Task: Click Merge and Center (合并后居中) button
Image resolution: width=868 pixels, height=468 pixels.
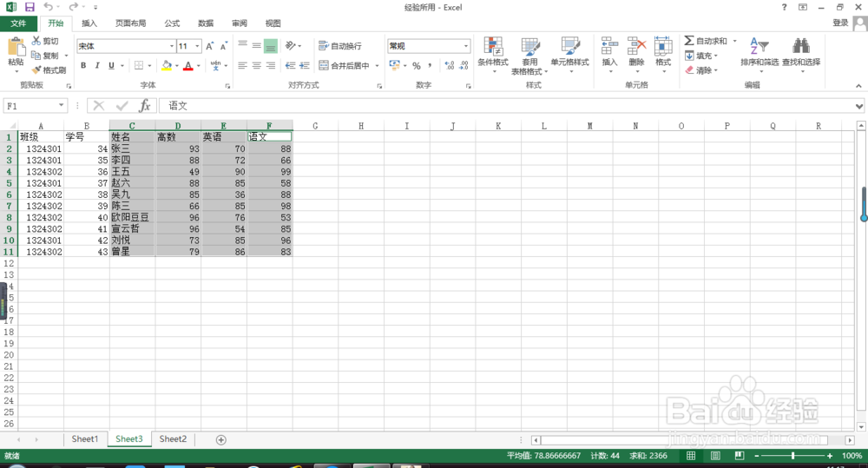Action: pos(345,65)
